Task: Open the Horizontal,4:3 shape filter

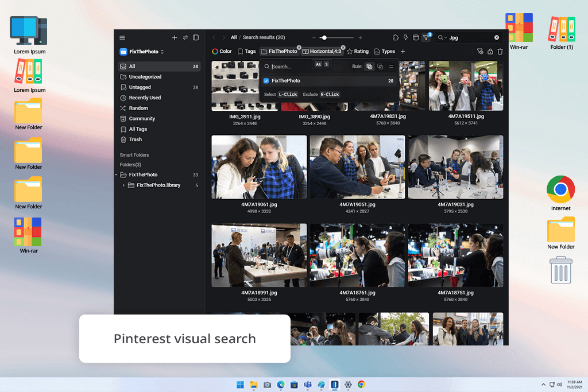Action: 322,51
